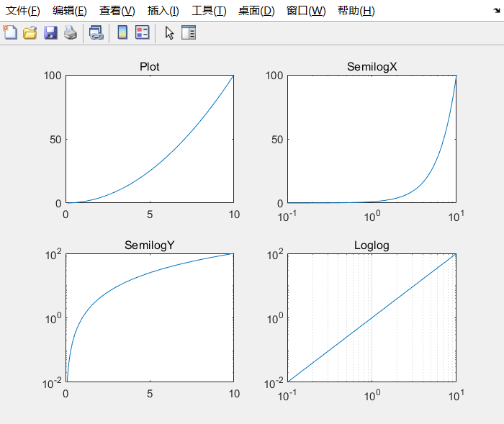Select the Loglog subplot title

pyautogui.click(x=372, y=245)
